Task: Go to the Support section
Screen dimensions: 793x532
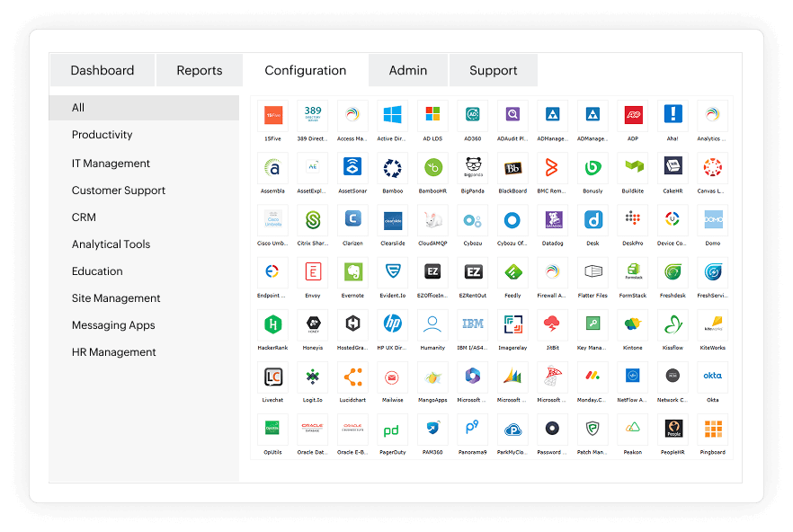Action: coord(493,69)
